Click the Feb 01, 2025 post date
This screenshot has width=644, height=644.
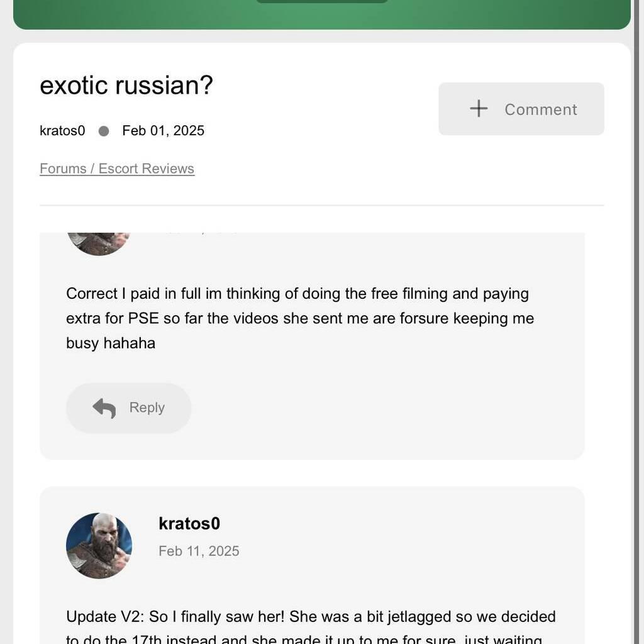[x=163, y=131]
